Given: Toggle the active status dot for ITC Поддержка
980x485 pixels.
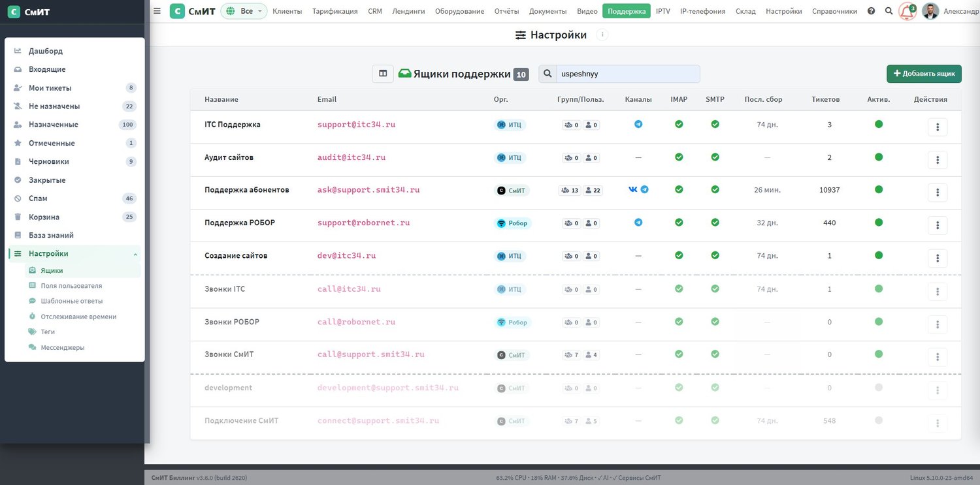Looking at the screenshot, I should [879, 124].
